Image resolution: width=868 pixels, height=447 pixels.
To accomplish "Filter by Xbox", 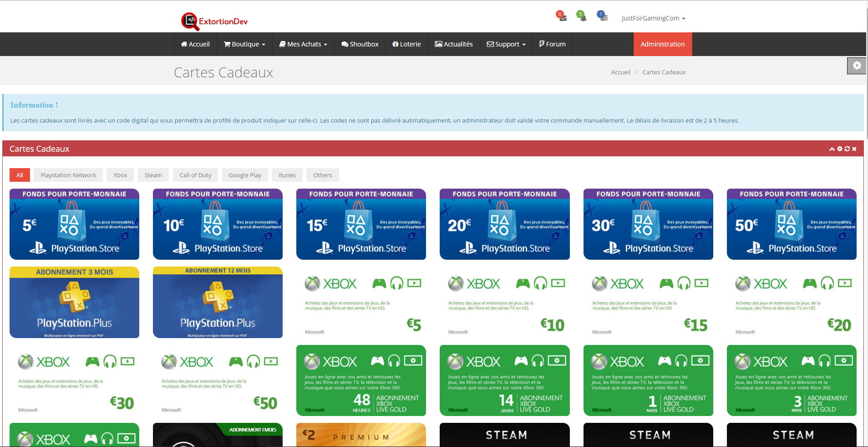I will tap(120, 175).
